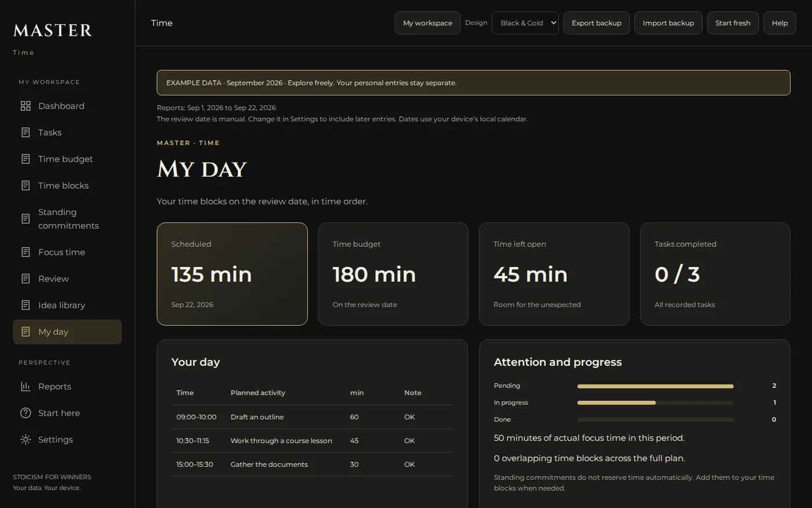Click the Start here question mark icon
The image size is (812, 508).
(x=26, y=413)
